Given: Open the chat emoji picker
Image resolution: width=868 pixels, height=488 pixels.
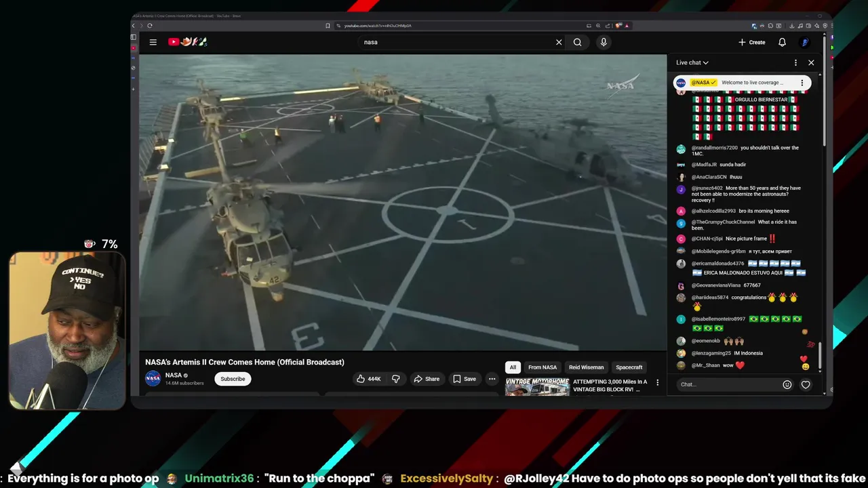Looking at the screenshot, I should (x=787, y=384).
